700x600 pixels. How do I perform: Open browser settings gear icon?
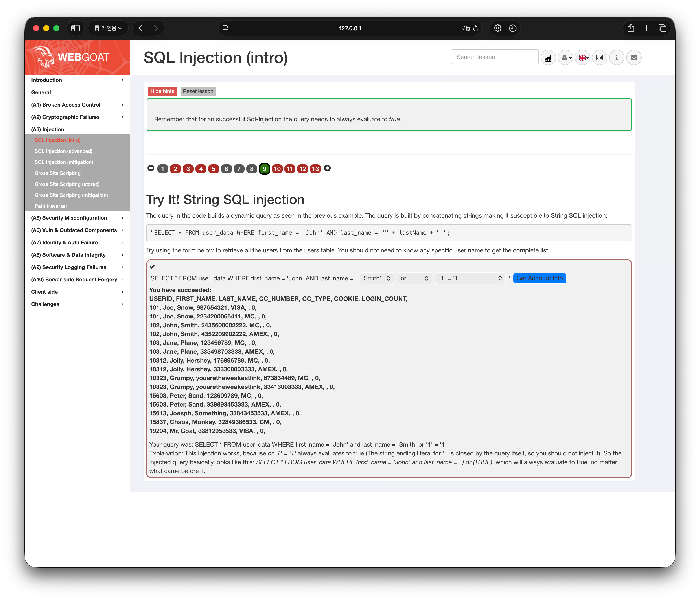(497, 28)
